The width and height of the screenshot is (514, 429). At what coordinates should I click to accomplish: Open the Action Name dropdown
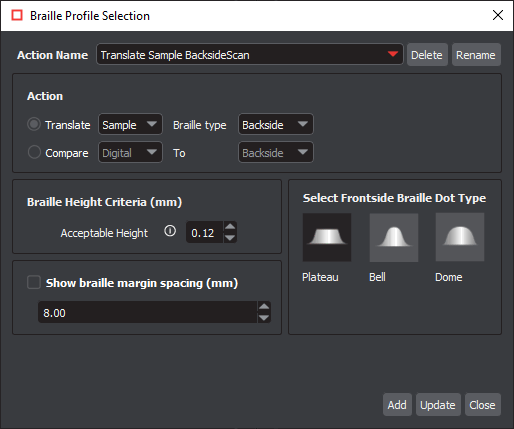(x=250, y=54)
